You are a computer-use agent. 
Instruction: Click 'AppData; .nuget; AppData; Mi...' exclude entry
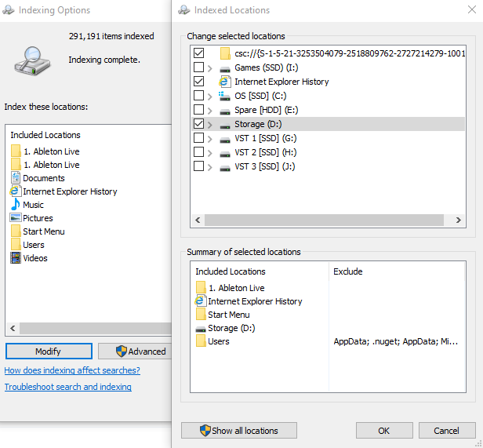[x=396, y=341]
